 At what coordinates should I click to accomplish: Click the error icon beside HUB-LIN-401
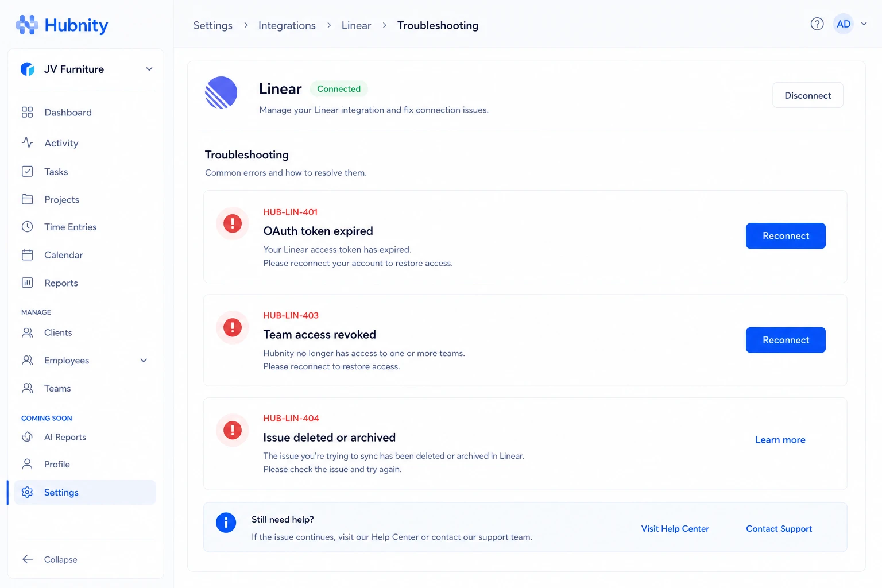tap(232, 223)
